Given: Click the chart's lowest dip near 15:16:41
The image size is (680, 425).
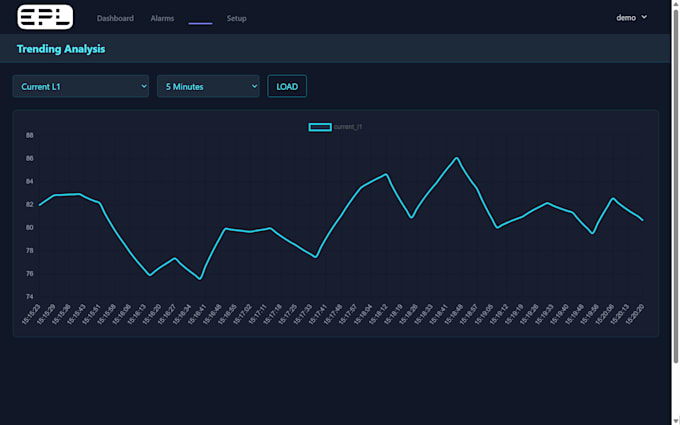Looking at the screenshot, I should click(200, 279).
